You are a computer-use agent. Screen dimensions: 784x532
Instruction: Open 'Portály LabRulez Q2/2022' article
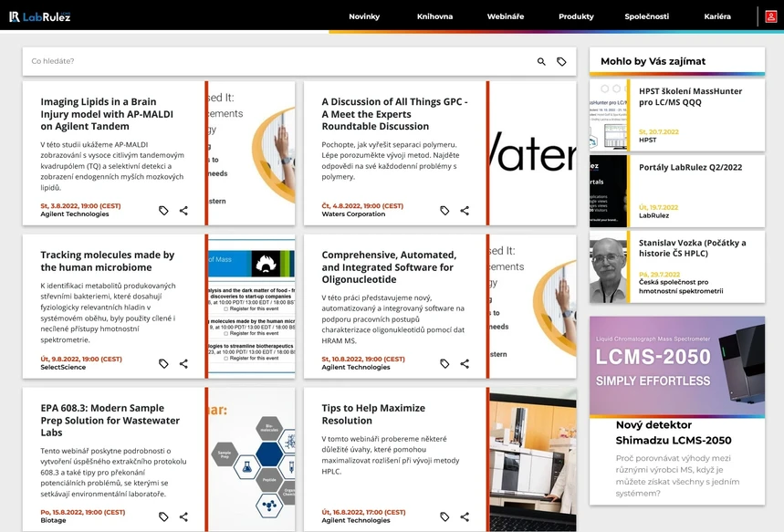click(691, 168)
